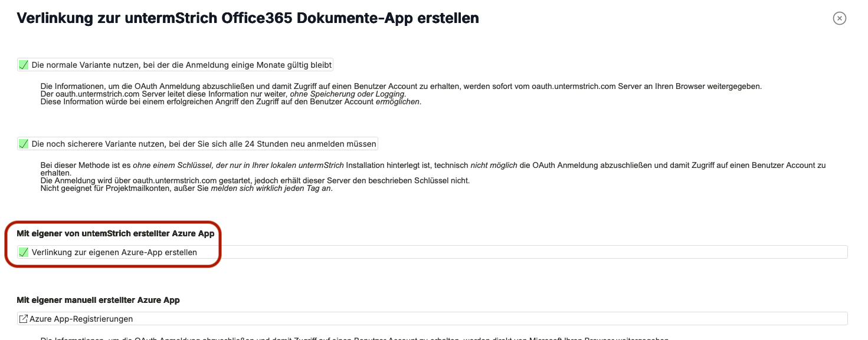Click line "Der oauth.untermstrich.com Server leitet diese Information"
Image resolution: width=868 pixels, height=340 pixels.
coord(164,94)
